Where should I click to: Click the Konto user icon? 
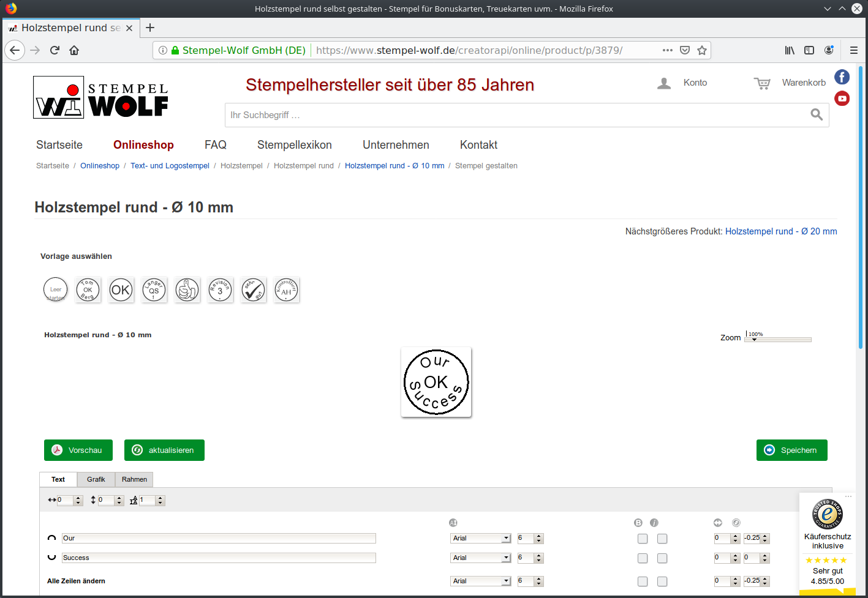tap(664, 83)
